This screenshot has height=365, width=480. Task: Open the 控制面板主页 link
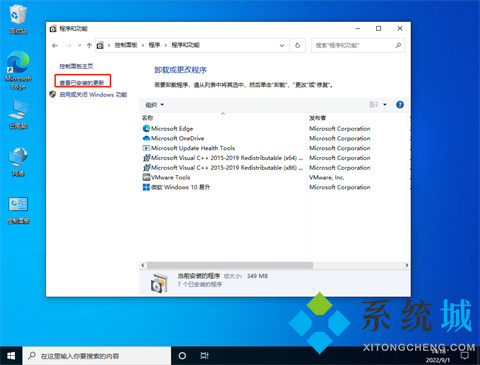point(76,66)
